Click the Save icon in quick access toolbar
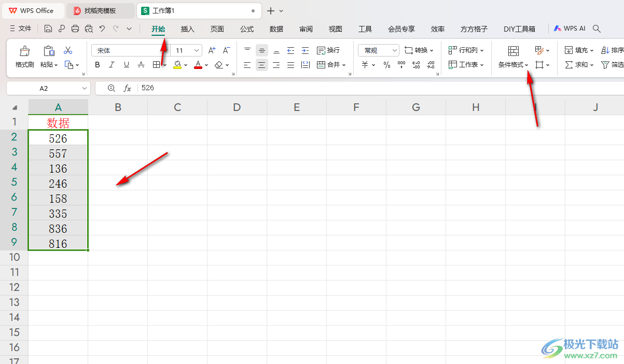The width and height of the screenshot is (624, 364). coord(48,29)
